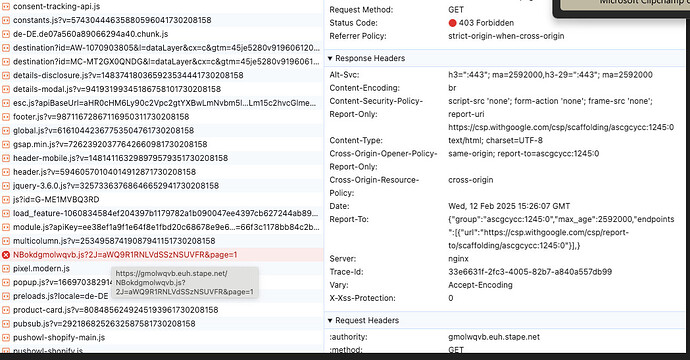
Task: Click the gmolwqvb.euh.stape.net authority value
Action: point(494,337)
